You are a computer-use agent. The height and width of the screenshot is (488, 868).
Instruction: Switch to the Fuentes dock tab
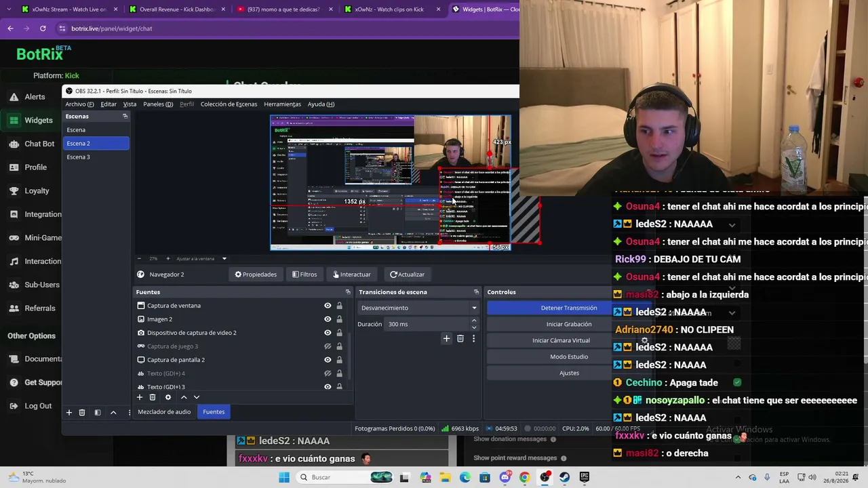pyautogui.click(x=214, y=412)
